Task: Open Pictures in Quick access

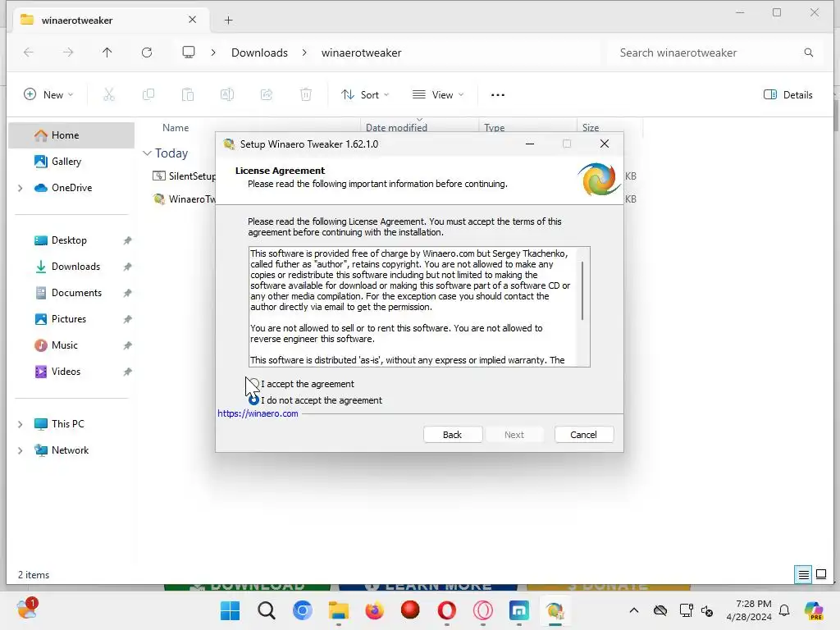Action: 71,319
